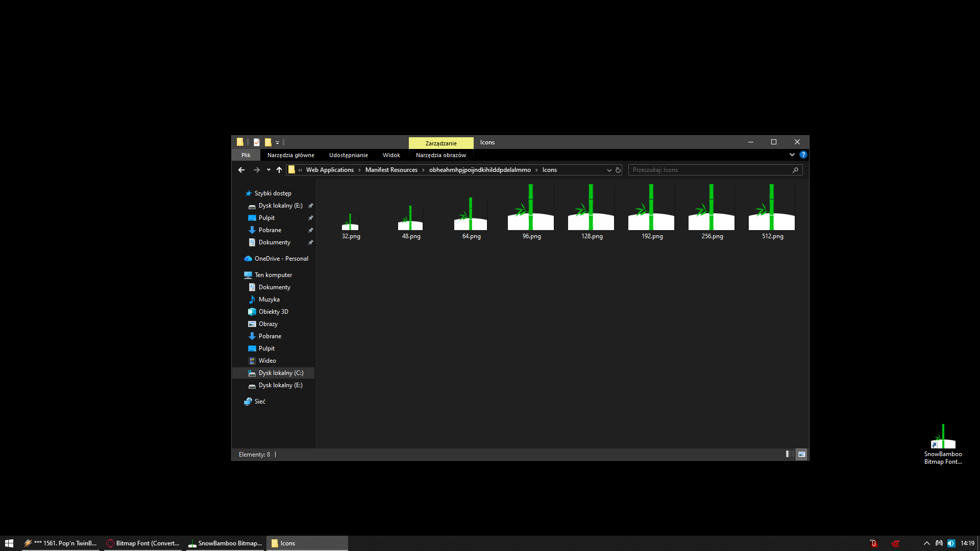Open SnowBamboo Bitmap Font desktop shortcut
Image resolution: width=980 pixels, height=551 pixels.
(943, 445)
